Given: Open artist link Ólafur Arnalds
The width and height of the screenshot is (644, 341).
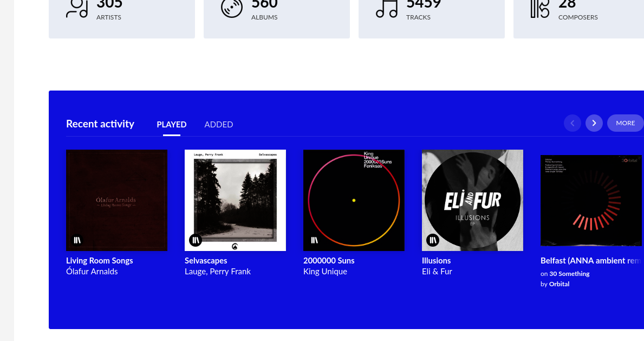Looking at the screenshot, I should [x=92, y=272].
